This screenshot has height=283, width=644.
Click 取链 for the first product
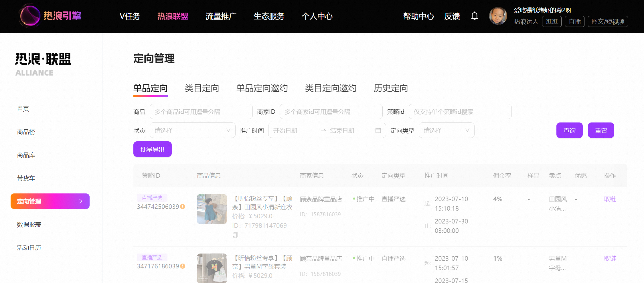click(610, 199)
